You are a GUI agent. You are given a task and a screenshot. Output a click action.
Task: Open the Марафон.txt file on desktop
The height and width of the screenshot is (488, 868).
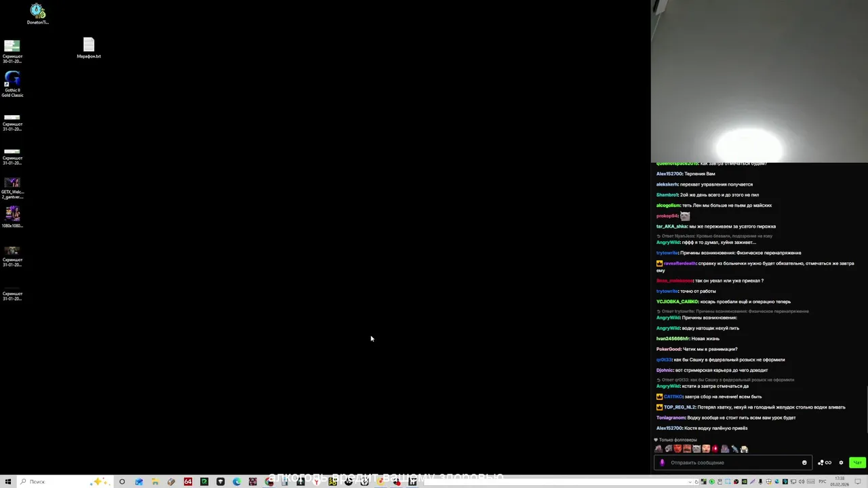[x=89, y=48]
